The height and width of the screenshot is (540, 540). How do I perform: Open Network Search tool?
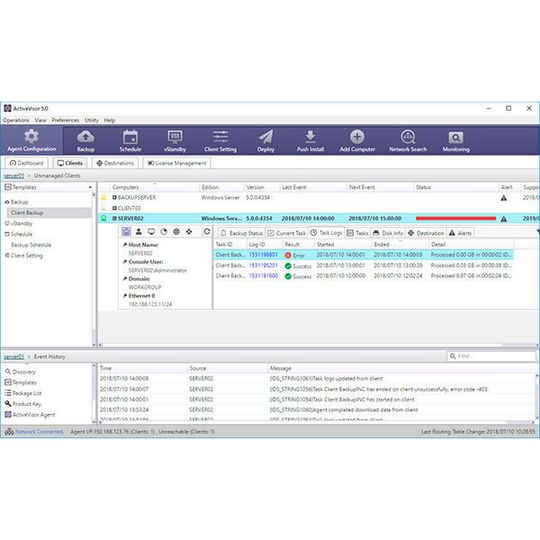[408, 140]
